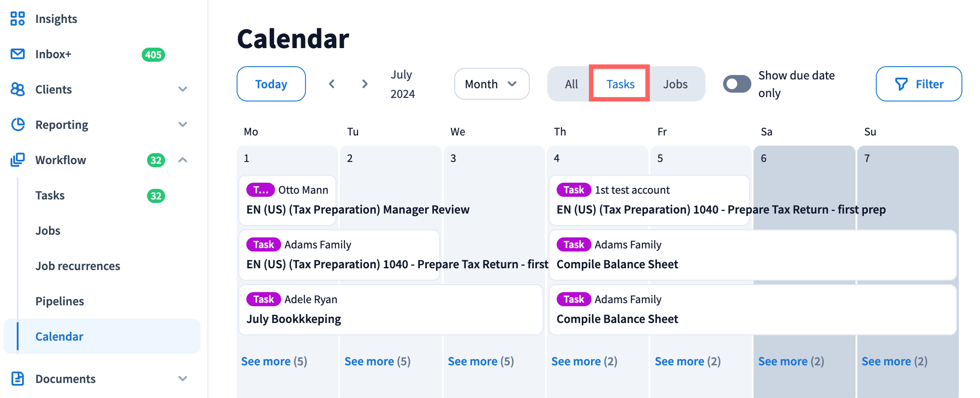This screenshot has width=980, height=398.
Task: Click the Inbox+ envelope icon
Action: pyautogui.click(x=18, y=54)
